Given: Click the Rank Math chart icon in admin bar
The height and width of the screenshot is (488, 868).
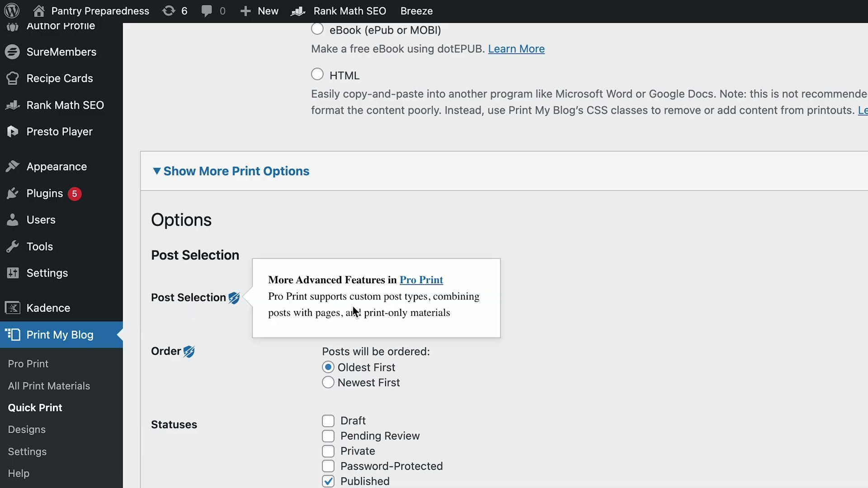Looking at the screenshot, I should pos(298,11).
